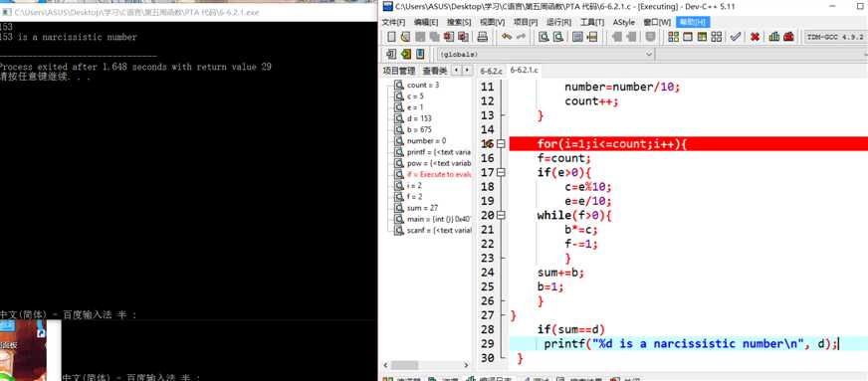The height and width of the screenshot is (381, 868).
Task: Open the 窗口[W] menu
Action: coord(657,22)
